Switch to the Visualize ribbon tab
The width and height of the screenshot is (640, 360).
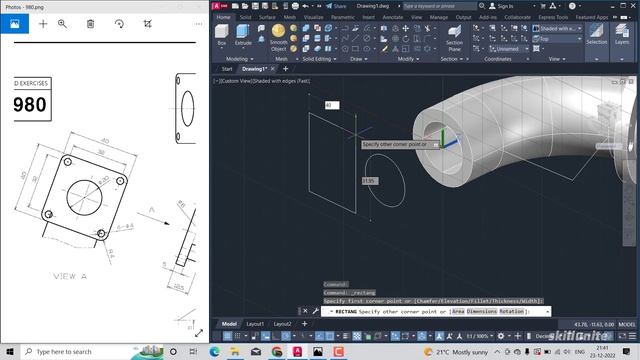[x=313, y=17]
